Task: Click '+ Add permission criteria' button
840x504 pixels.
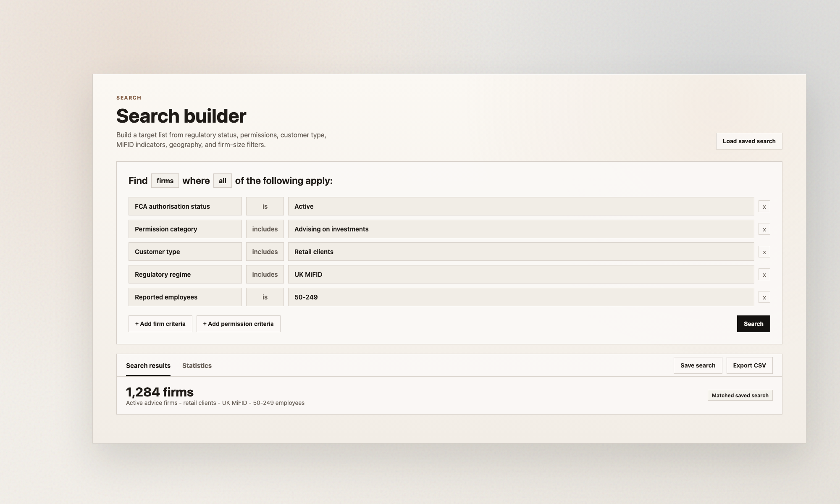Action: (x=238, y=324)
